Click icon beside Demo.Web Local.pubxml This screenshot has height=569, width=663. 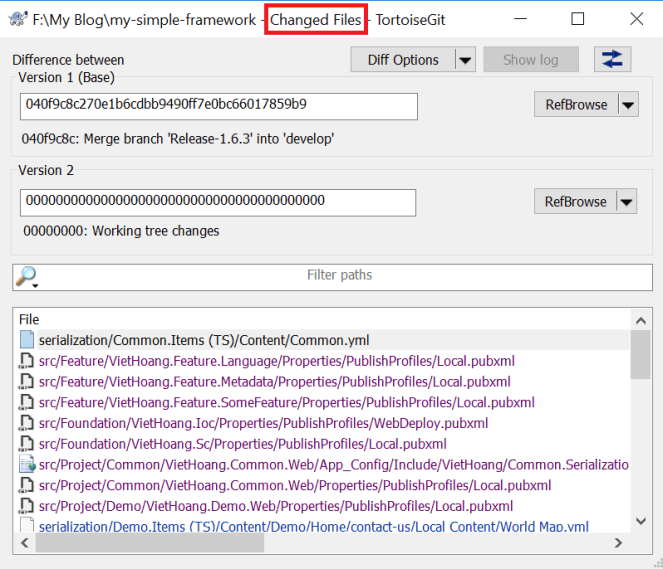27,506
